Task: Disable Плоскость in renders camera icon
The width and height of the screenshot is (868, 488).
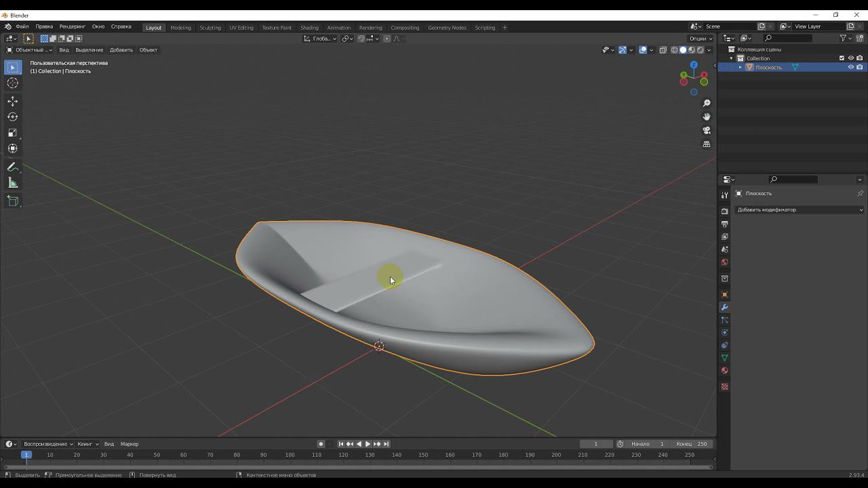Action: pyautogui.click(x=860, y=67)
